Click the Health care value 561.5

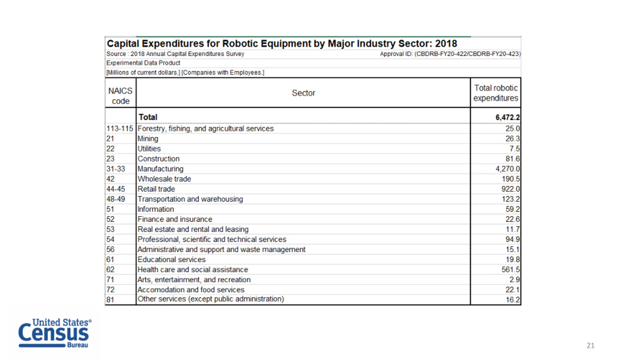point(510,269)
